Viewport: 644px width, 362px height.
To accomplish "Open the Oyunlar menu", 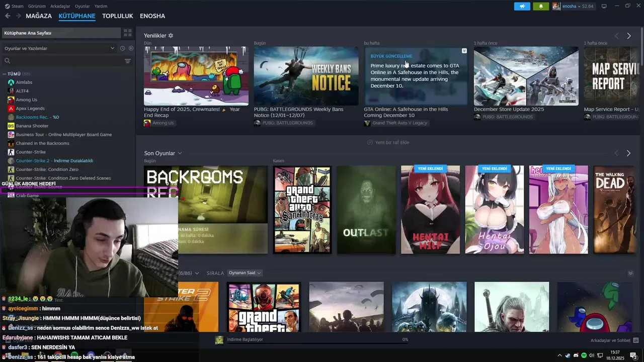I will point(82,6).
